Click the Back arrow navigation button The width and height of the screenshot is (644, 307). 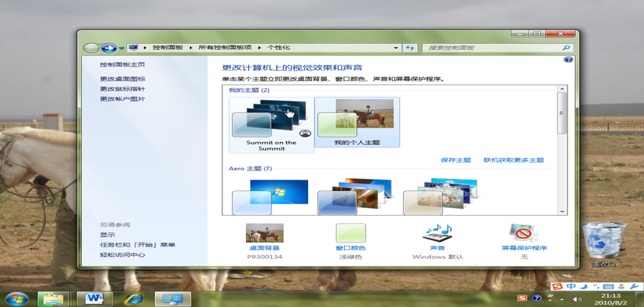(x=91, y=48)
